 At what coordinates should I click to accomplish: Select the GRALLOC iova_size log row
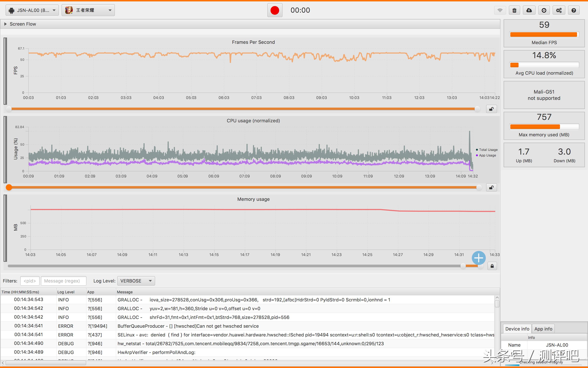(247, 300)
